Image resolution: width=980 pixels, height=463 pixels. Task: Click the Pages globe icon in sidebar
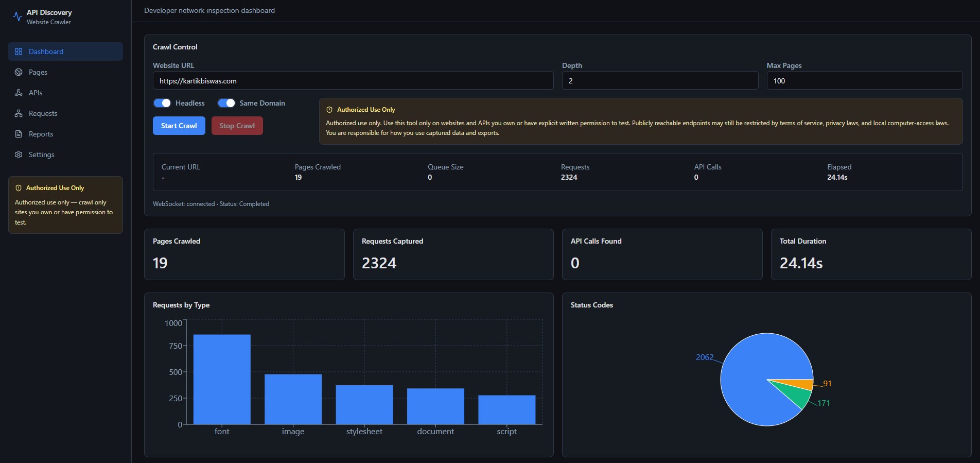coord(19,72)
